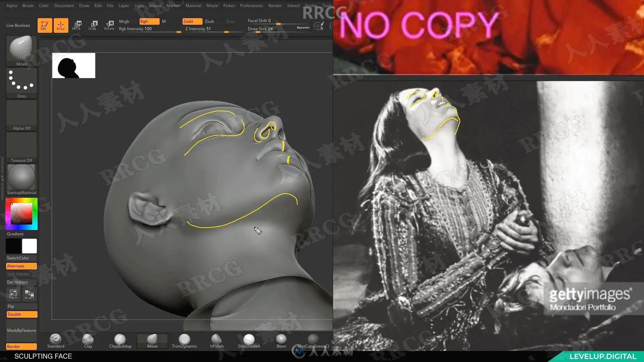The height and width of the screenshot is (362, 644).
Task: Toggle Zadd sculpt mode
Action: point(192,21)
